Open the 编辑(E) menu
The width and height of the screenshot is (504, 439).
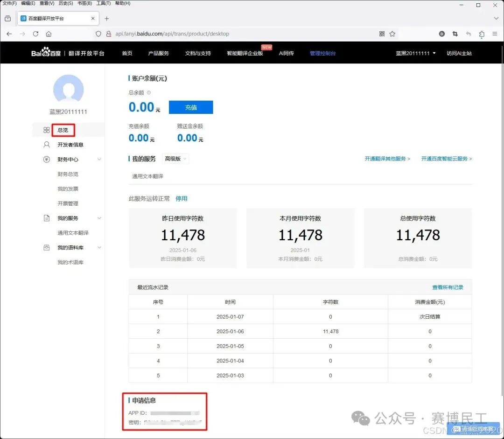click(28, 3)
